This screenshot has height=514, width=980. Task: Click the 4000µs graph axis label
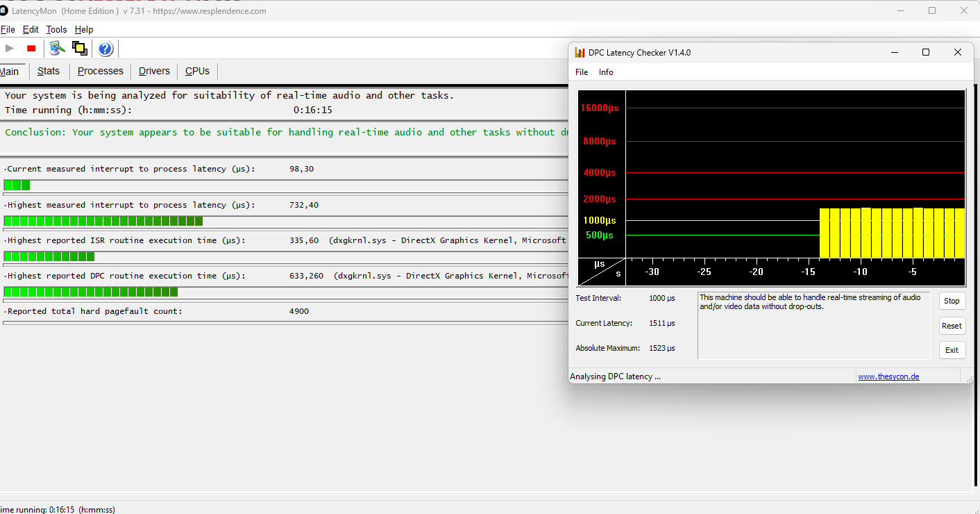600,172
